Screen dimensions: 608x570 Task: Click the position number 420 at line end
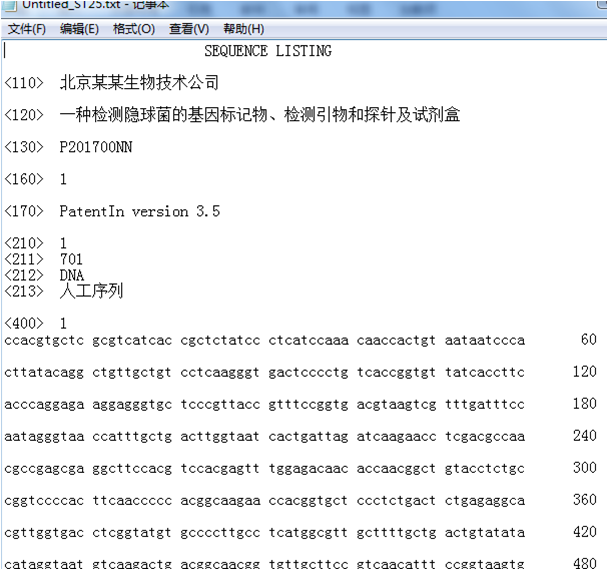(584, 532)
